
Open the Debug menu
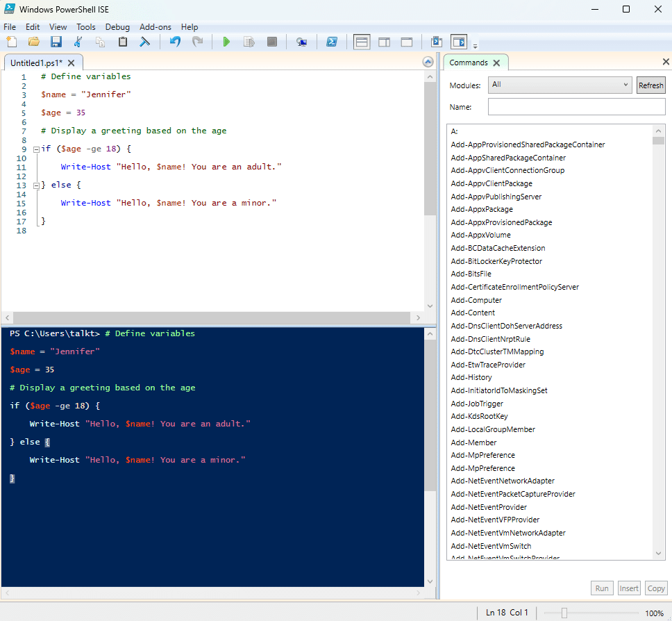click(117, 27)
